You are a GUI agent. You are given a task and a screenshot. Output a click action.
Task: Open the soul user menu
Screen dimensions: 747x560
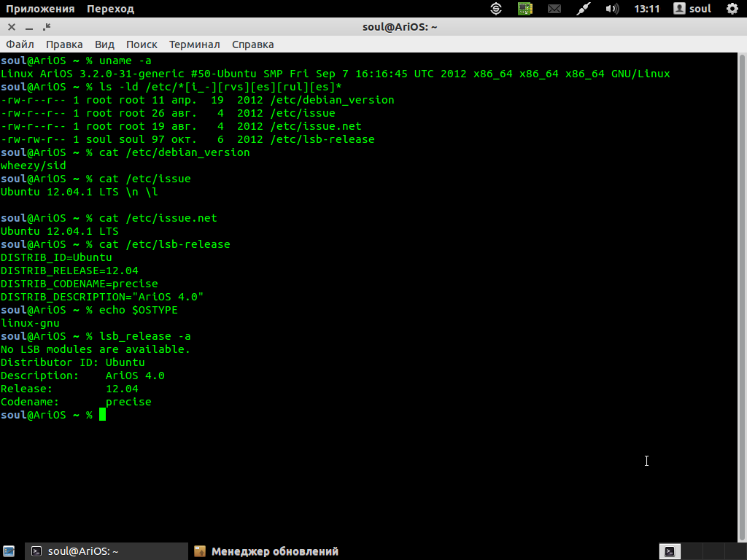[692, 9]
